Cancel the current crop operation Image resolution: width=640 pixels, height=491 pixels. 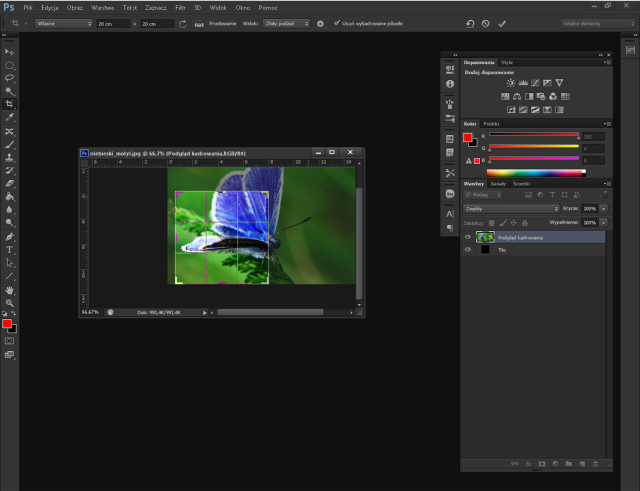point(485,24)
